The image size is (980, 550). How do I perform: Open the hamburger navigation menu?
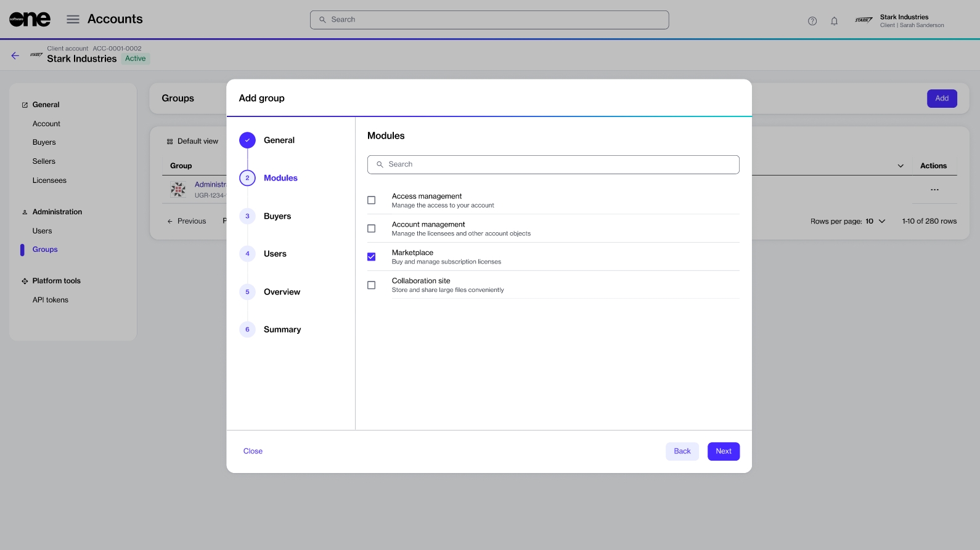[x=73, y=20]
